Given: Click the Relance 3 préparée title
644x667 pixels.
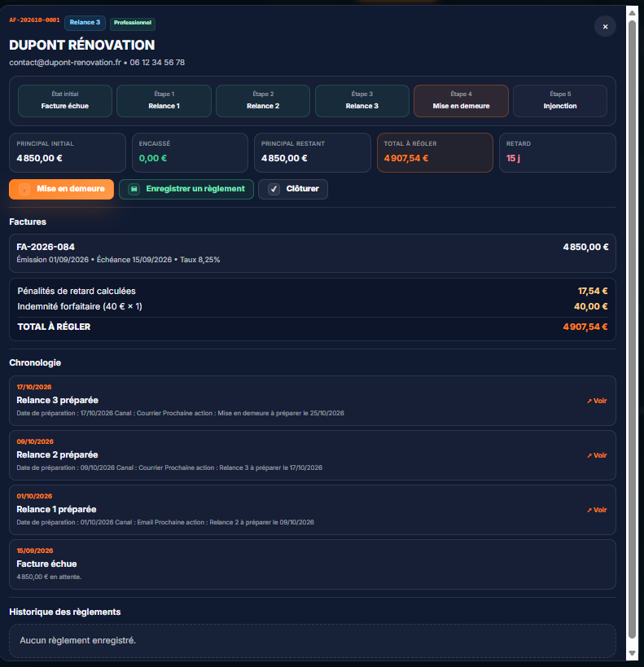Looking at the screenshot, I should 58,401.
